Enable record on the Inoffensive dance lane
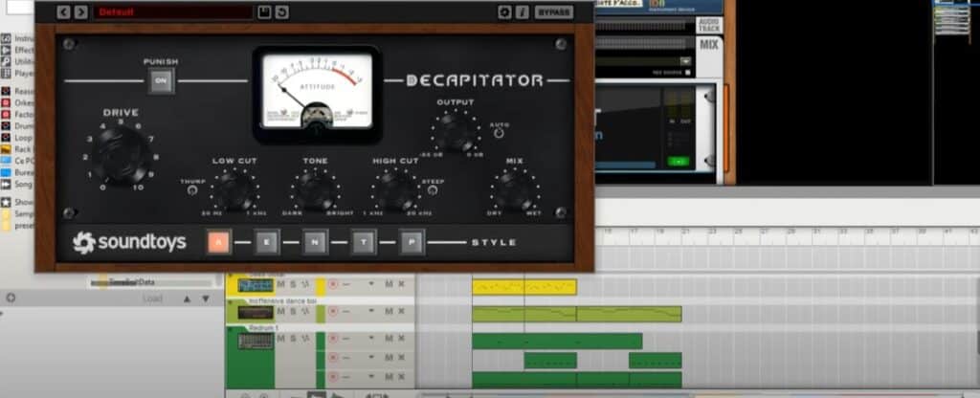Viewport: 980px width, 398px height. (332, 311)
